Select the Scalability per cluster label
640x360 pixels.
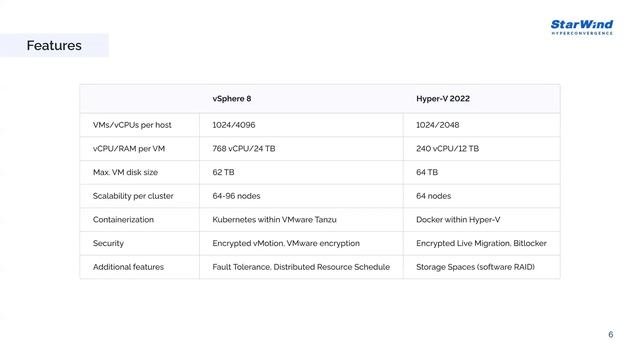pos(133,196)
